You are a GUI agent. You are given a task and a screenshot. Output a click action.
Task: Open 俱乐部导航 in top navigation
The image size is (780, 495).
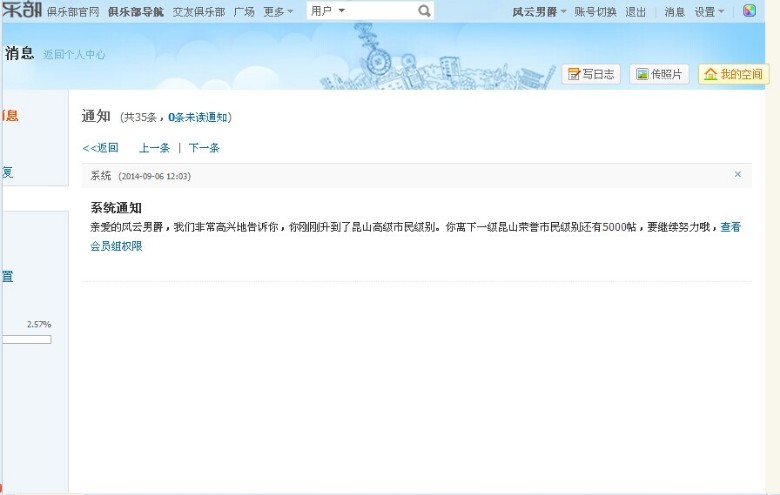coord(136,11)
